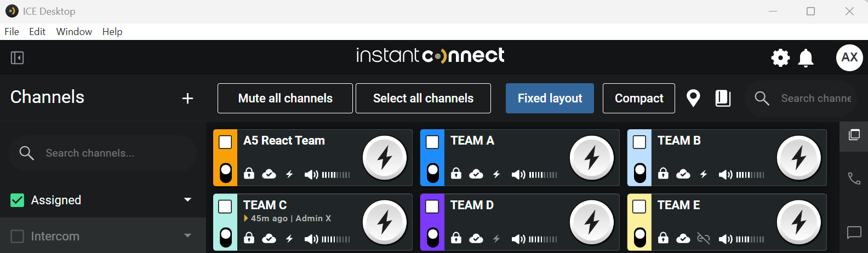Toggle the TEAM C channel switch
Screen dimensions: 868x253
coord(225,237)
